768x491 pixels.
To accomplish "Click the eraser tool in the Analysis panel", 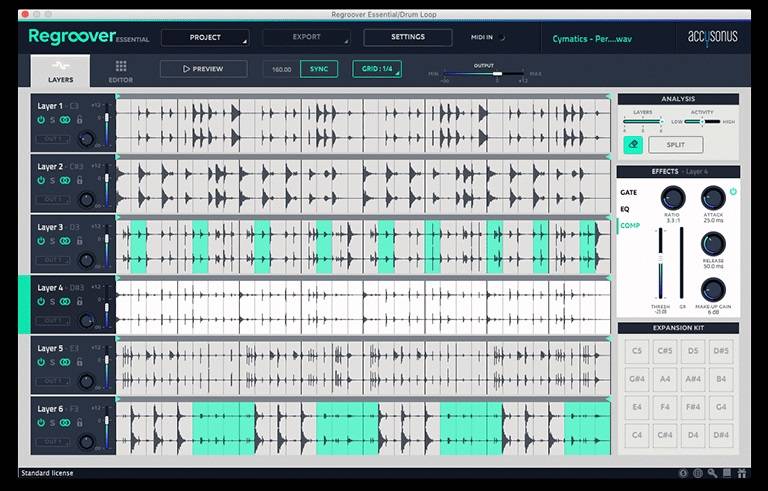I will click(632, 145).
